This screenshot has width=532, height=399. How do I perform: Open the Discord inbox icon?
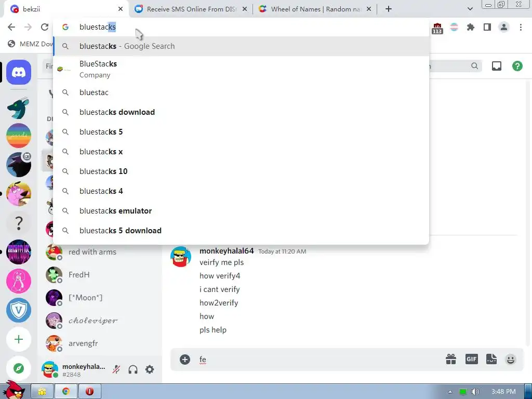[x=497, y=66]
